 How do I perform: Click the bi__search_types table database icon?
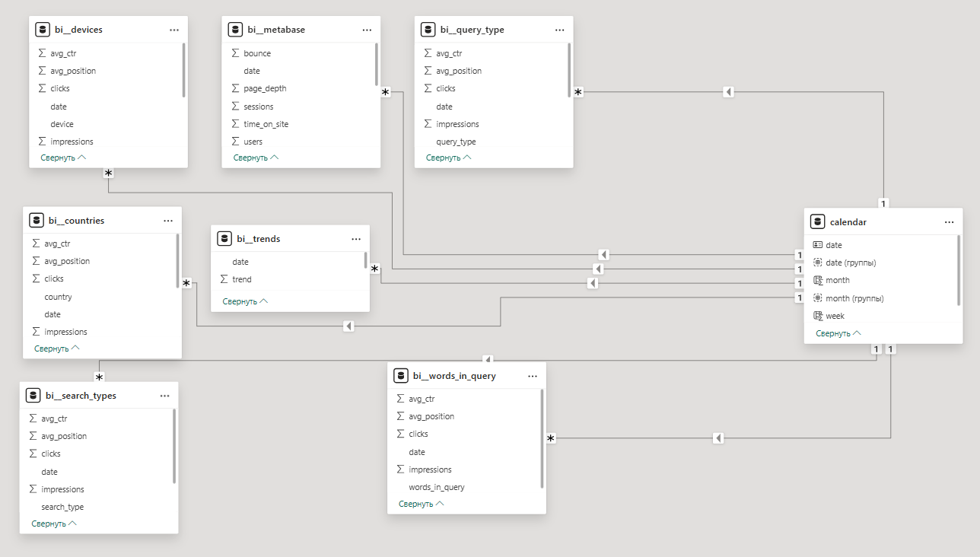point(33,396)
